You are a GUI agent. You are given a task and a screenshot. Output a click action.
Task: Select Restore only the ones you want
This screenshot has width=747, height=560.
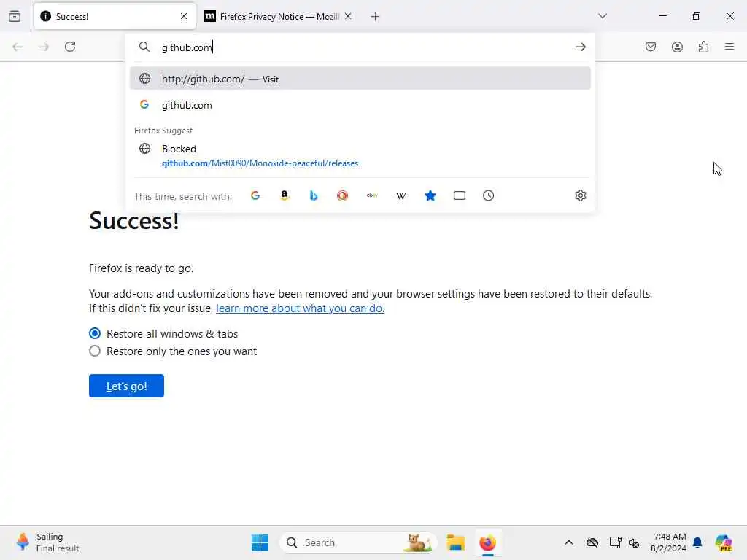point(95,351)
